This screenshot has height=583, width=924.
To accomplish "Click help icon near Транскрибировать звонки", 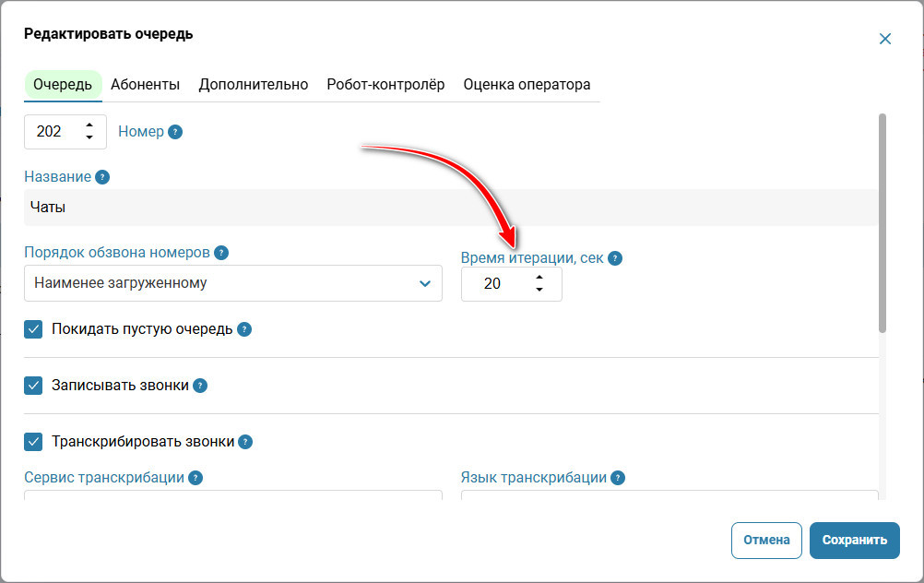I will [x=245, y=442].
